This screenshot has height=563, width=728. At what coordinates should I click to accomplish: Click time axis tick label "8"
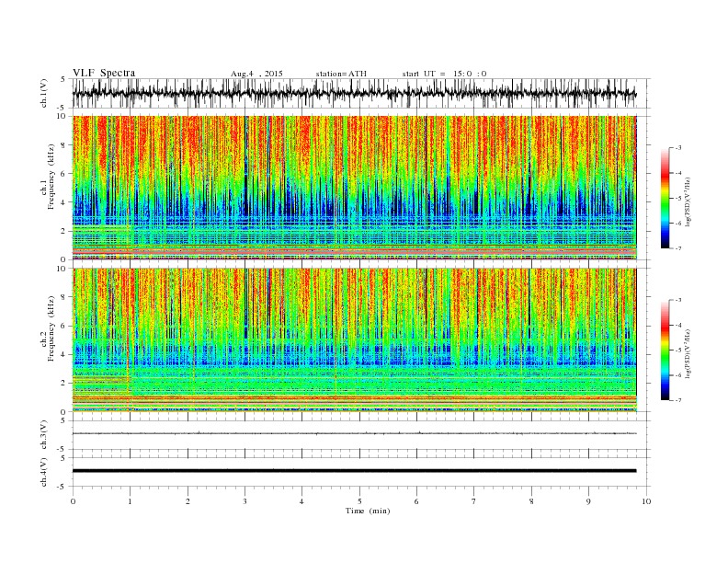pos(531,501)
